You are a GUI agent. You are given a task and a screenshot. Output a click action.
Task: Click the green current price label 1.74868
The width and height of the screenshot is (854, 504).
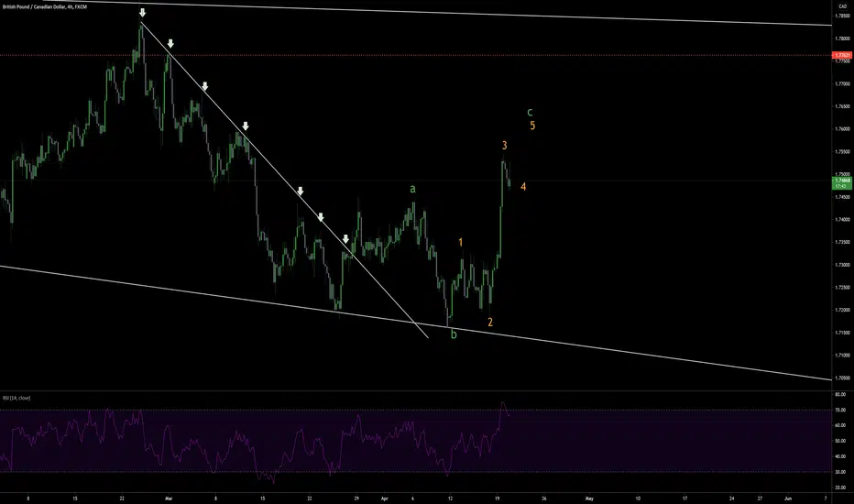coord(842,182)
